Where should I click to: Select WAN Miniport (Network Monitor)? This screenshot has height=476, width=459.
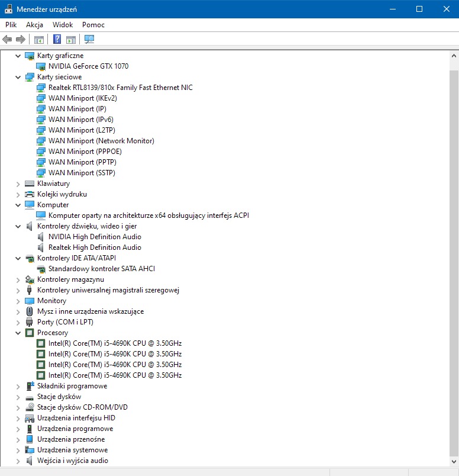(x=101, y=141)
